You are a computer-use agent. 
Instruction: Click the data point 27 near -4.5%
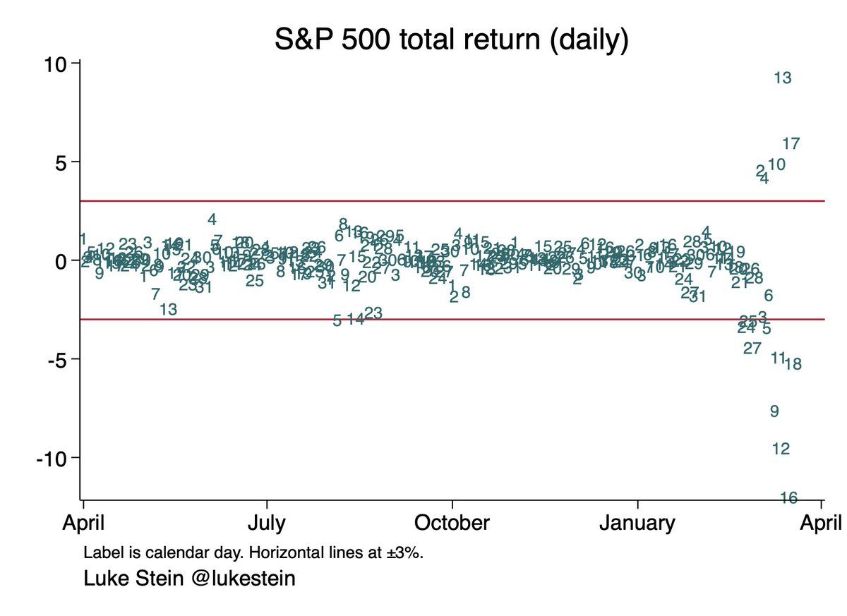(752, 348)
